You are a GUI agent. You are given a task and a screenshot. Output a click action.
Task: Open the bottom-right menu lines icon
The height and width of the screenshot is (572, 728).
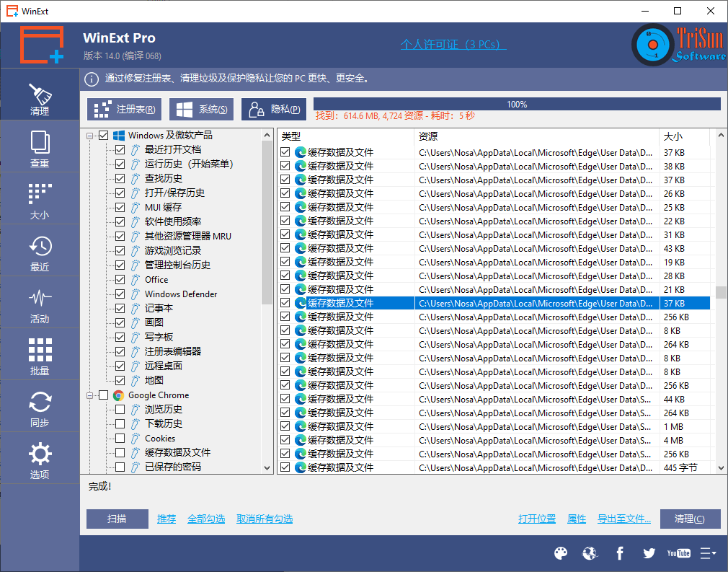708,553
